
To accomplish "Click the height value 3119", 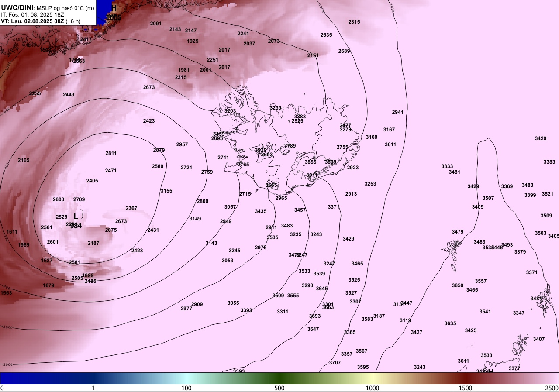I will coord(405,320).
